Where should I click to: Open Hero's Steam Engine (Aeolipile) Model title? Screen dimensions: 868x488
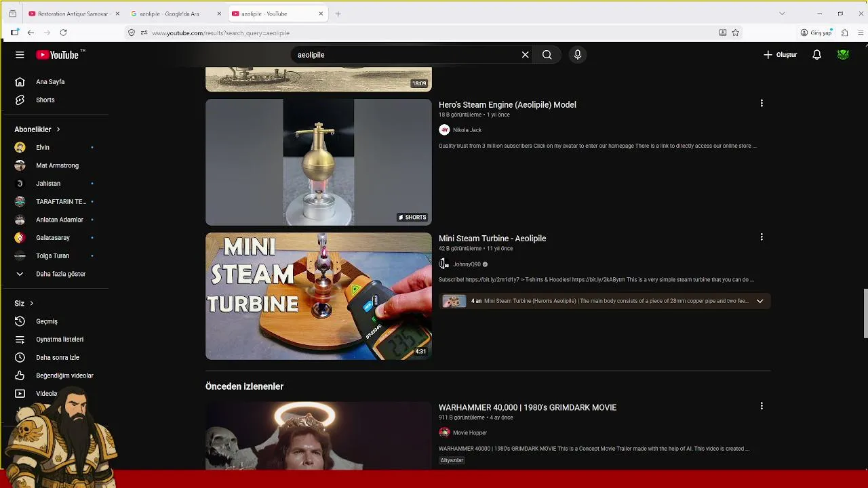[x=507, y=105]
